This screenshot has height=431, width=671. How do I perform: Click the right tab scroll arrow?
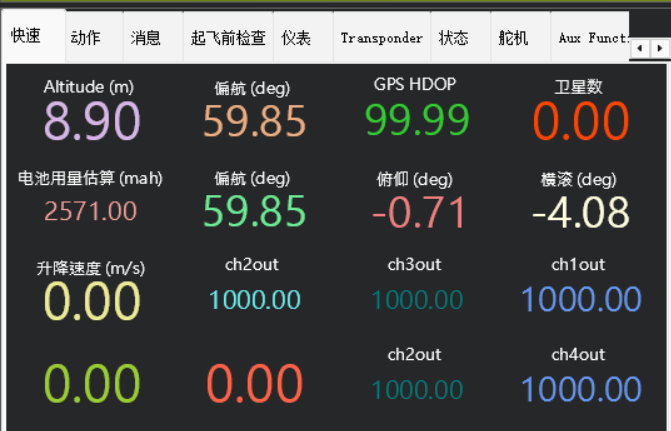point(660,47)
